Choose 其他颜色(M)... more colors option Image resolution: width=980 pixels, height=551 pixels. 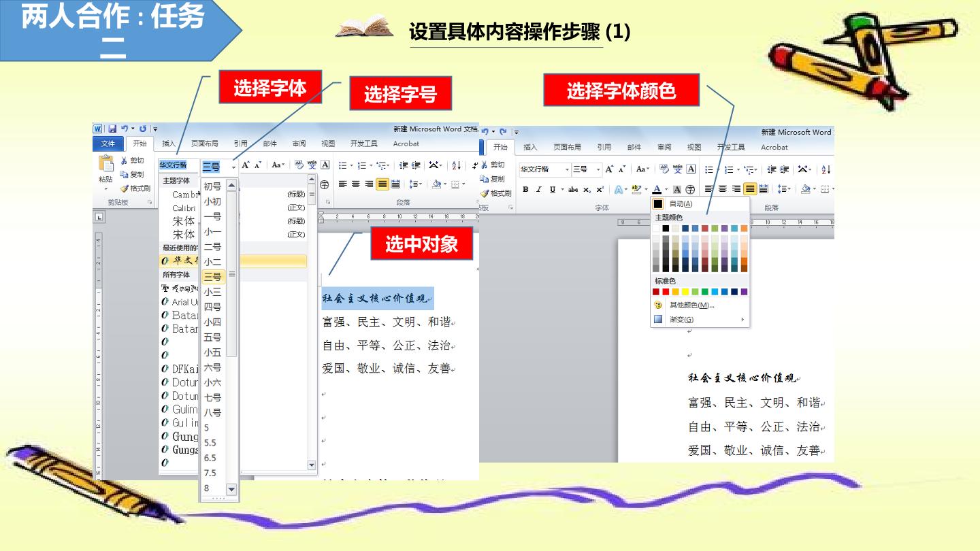691,305
